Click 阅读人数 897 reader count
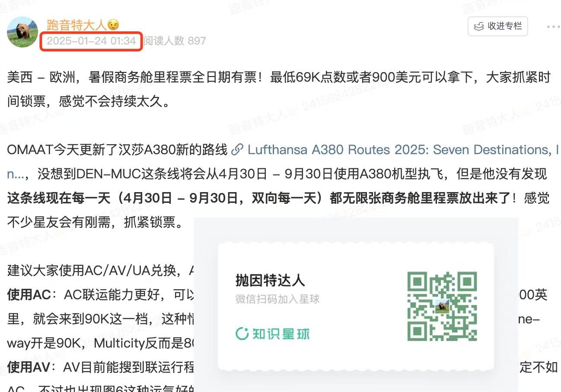561x392 pixels. [175, 41]
